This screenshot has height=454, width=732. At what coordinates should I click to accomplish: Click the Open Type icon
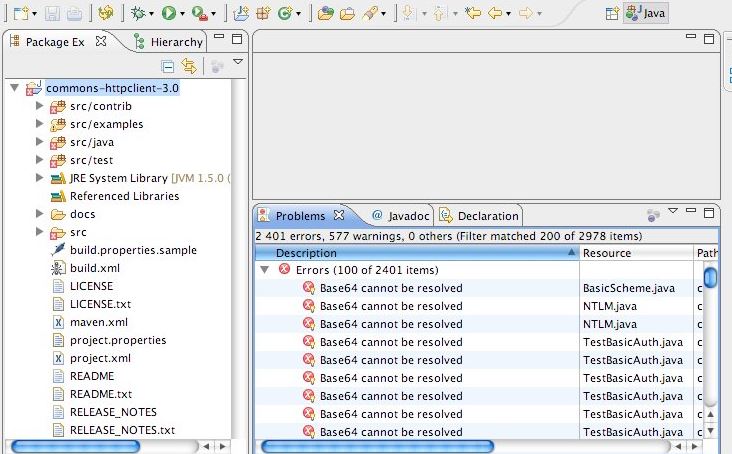(x=325, y=13)
